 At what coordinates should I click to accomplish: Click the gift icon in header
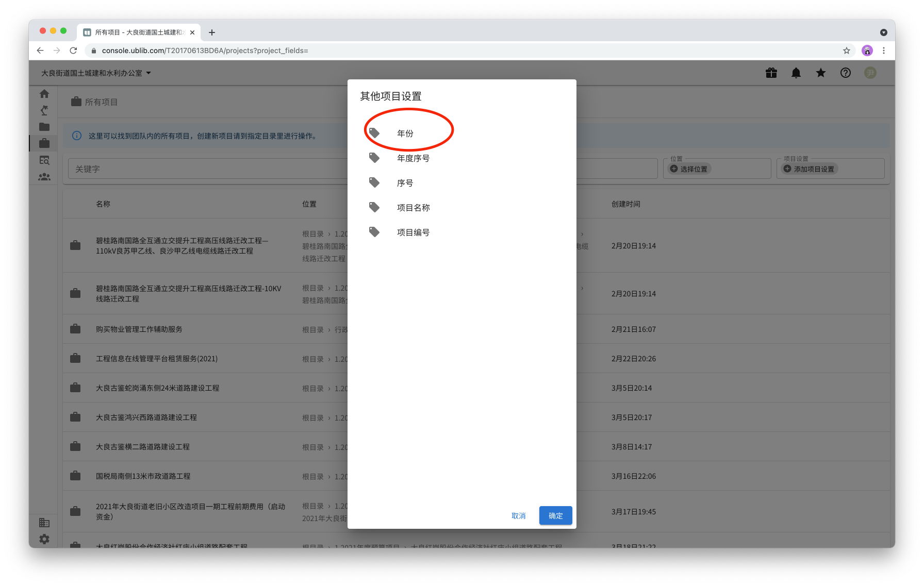[771, 73]
